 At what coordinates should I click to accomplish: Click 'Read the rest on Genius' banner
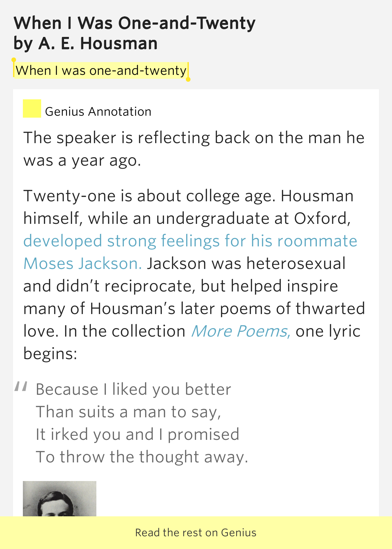point(196,533)
